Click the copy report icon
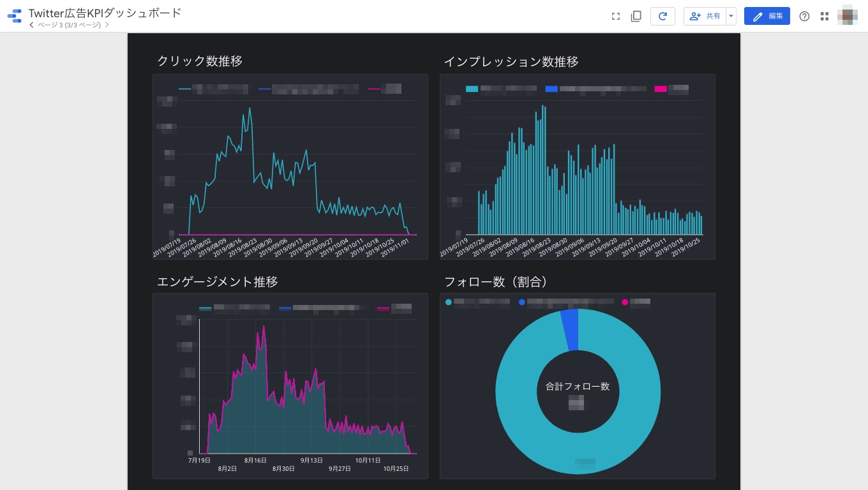Viewport: 868px width, 490px height. pyautogui.click(x=636, y=17)
